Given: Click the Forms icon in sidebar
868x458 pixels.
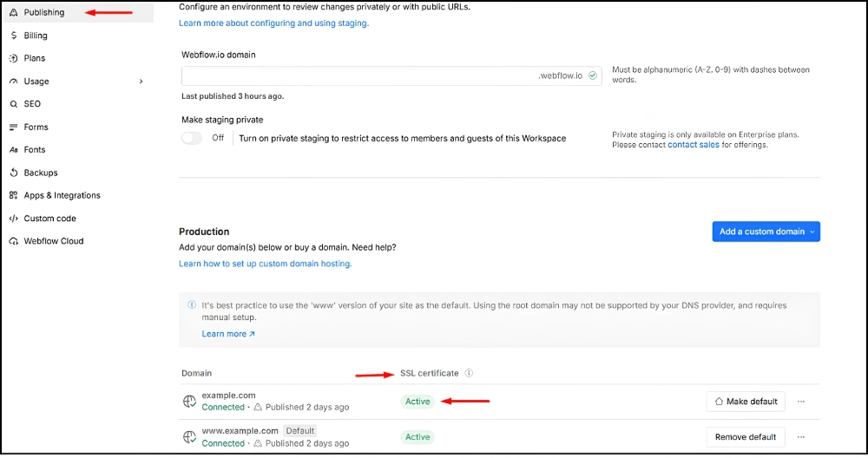Looking at the screenshot, I should pos(14,128).
